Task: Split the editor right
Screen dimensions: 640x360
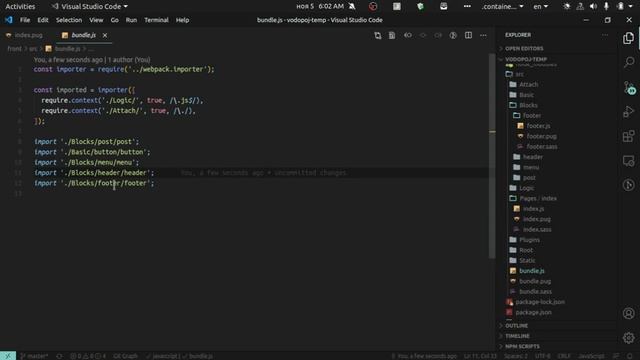Action: (468, 36)
